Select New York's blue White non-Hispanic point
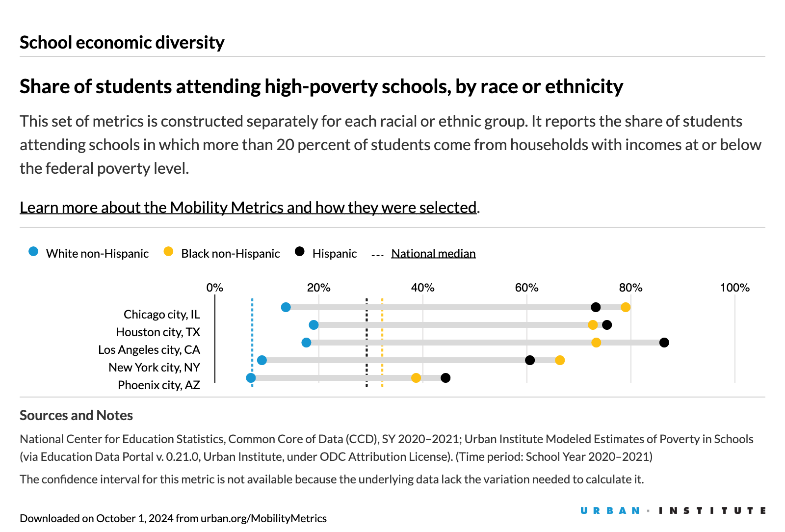Image resolution: width=785 pixels, height=532 pixels. 262,360
